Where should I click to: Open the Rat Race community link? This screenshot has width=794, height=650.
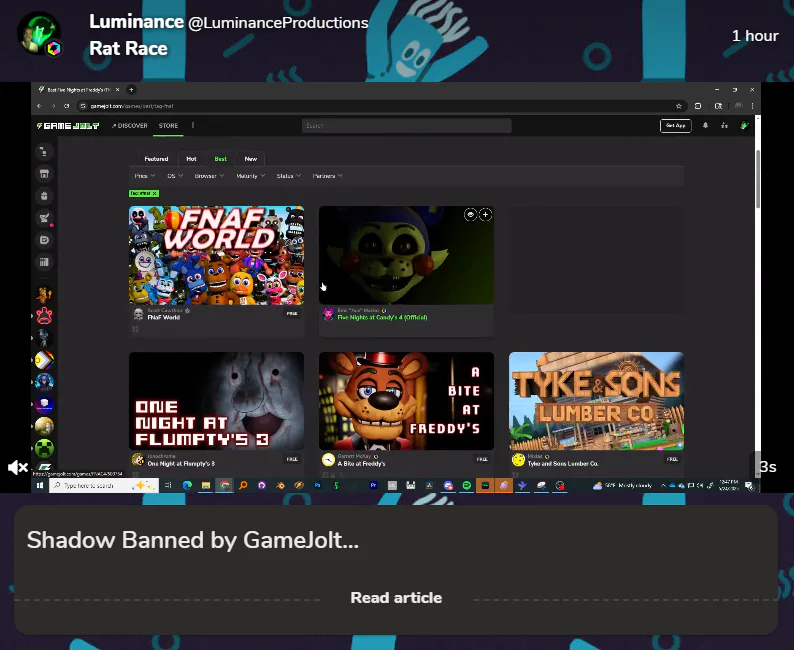click(x=129, y=49)
